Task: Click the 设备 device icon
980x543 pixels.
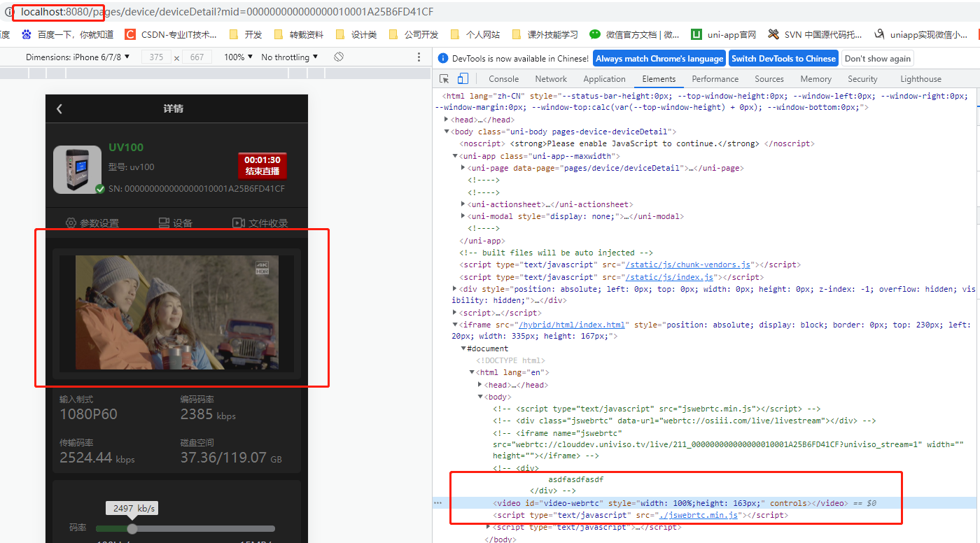Action: [164, 223]
